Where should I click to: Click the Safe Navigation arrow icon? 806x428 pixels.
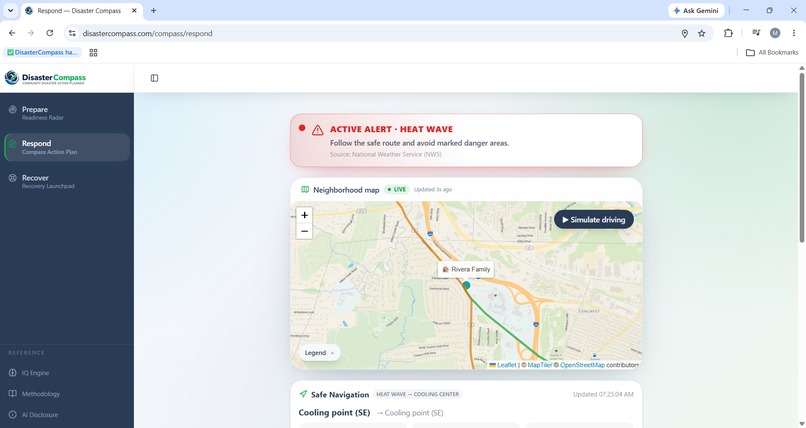pos(303,394)
